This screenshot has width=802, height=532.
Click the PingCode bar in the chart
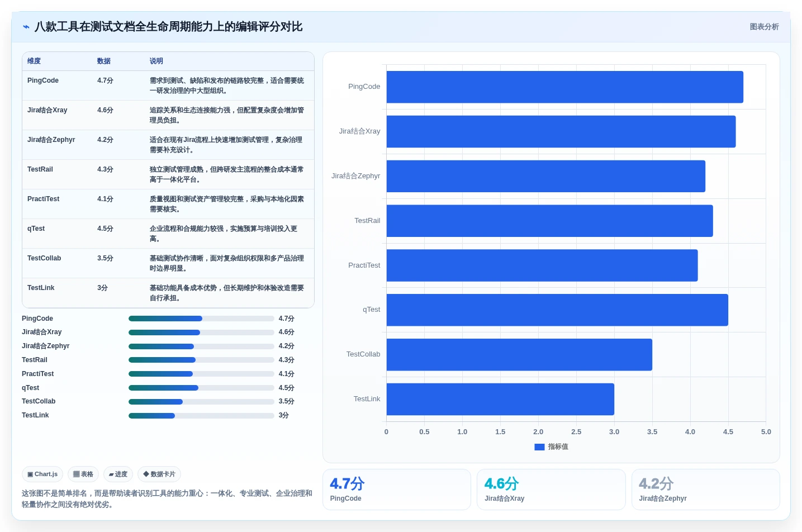click(x=564, y=87)
